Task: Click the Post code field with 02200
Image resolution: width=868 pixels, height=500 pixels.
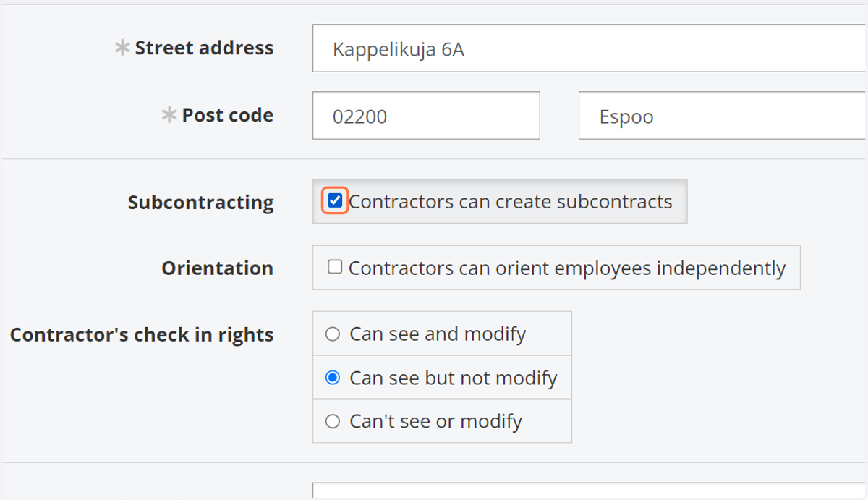Action: 426,115
